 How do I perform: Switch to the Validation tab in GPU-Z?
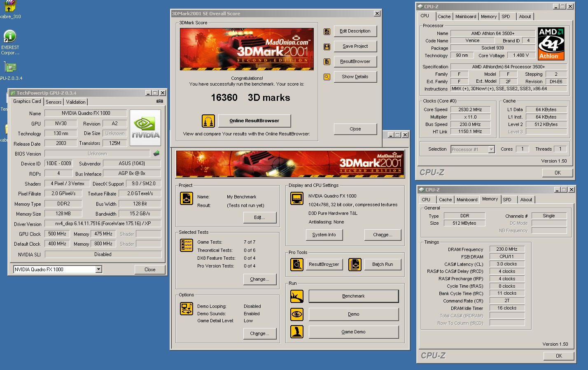[76, 102]
